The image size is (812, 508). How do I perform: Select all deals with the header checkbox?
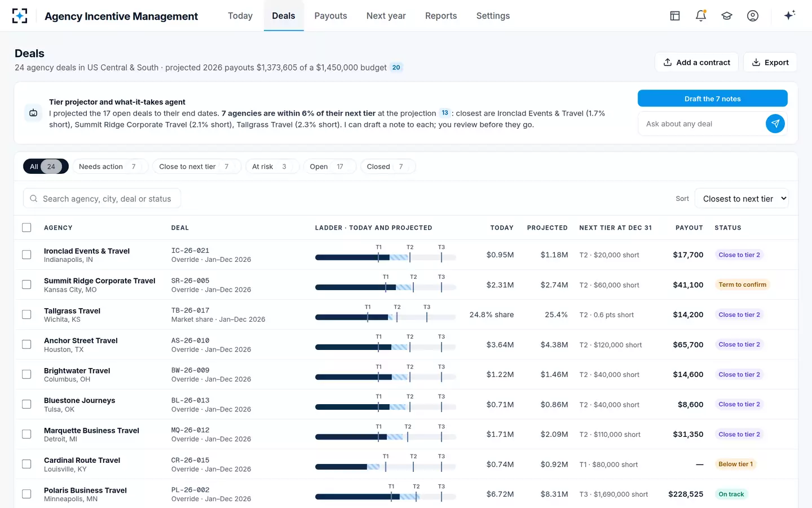click(27, 227)
